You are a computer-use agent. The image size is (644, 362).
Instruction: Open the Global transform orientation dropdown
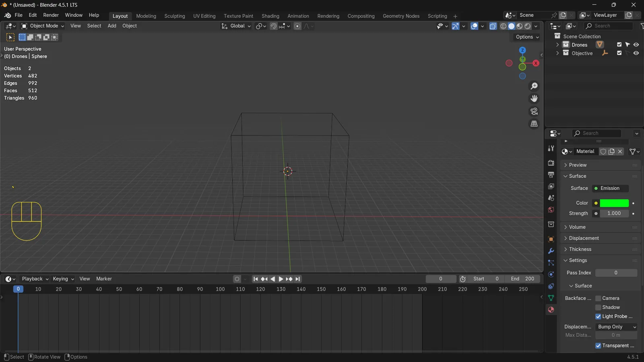pyautogui.click(x=236, y=26)
